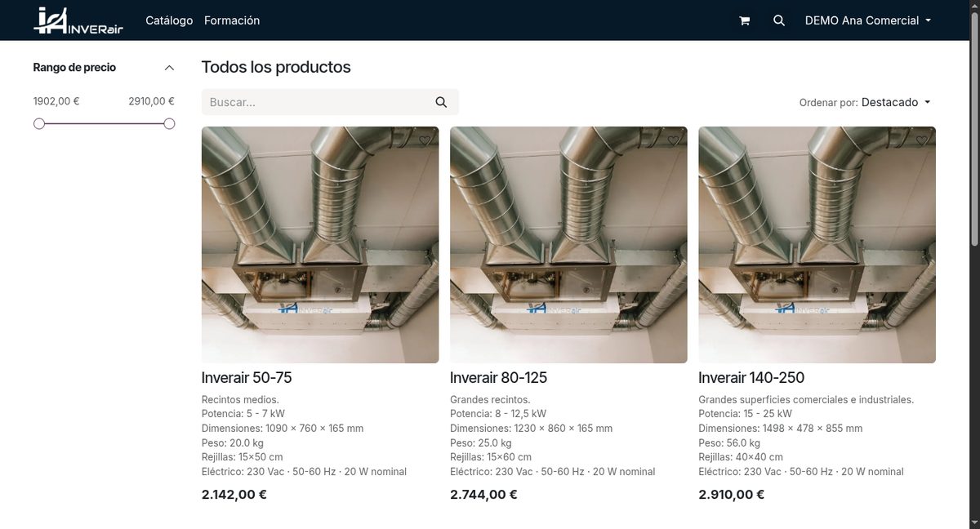Click the Todos los productos heading
Screen dimensions: 980x529
(x=276, y=67)
